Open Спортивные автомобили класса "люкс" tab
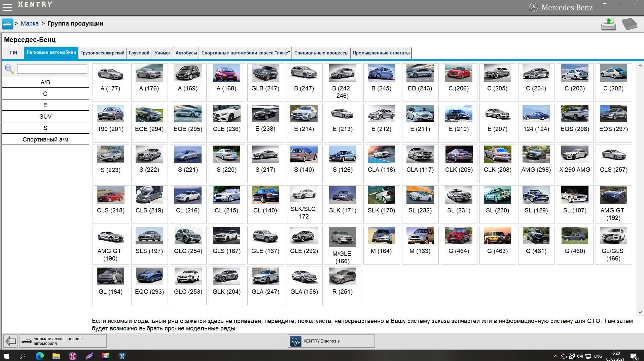The height and width of the screenshot is (361, 644). point(245,53)
